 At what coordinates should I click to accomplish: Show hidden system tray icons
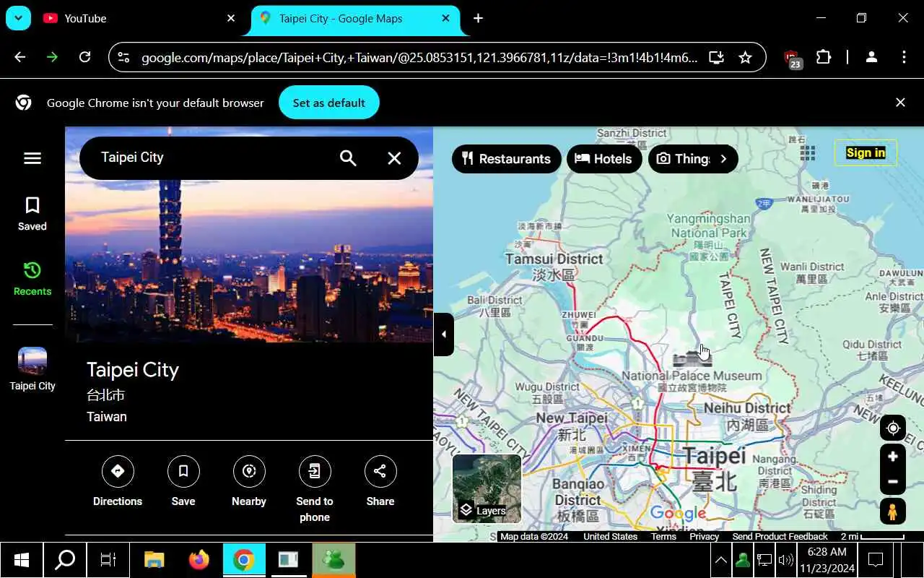point(720,560)
